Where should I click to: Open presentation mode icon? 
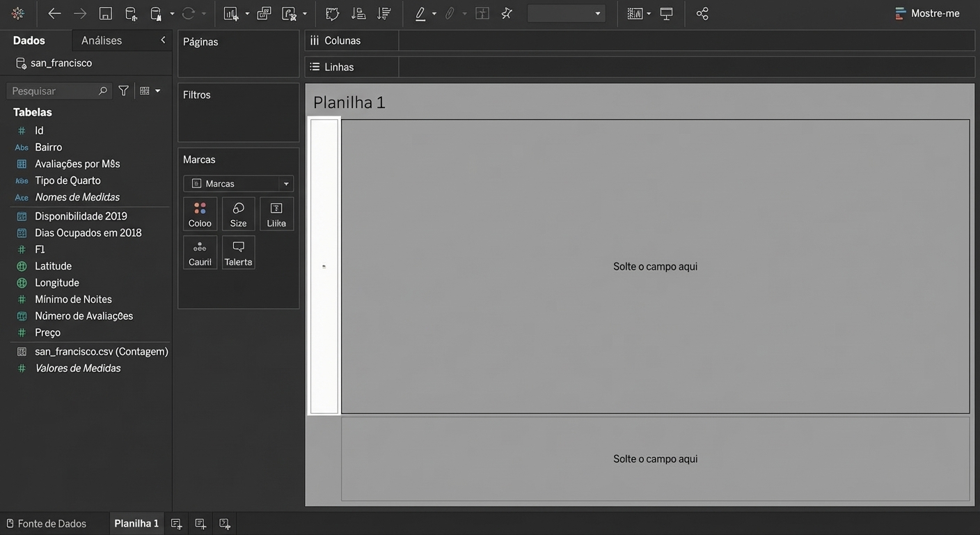667,14
